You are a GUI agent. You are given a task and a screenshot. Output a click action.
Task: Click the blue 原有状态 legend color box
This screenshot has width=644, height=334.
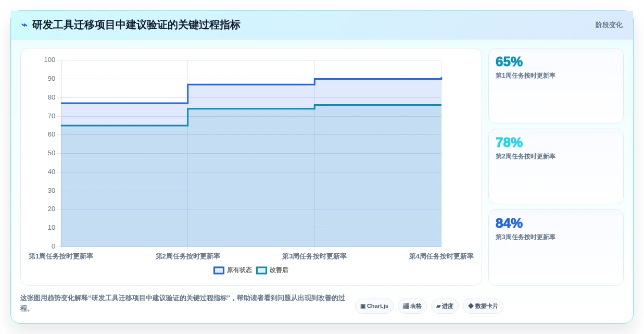point(219,270)
